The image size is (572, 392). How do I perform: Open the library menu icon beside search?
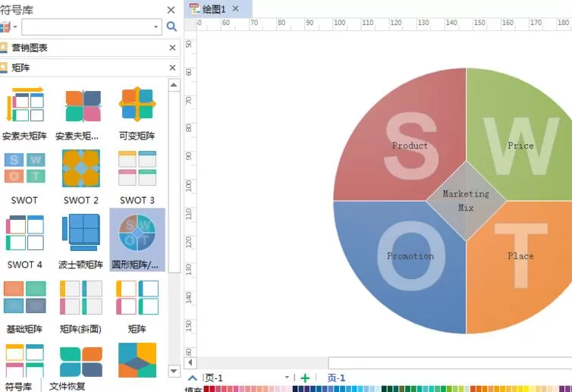pos(8,27)
